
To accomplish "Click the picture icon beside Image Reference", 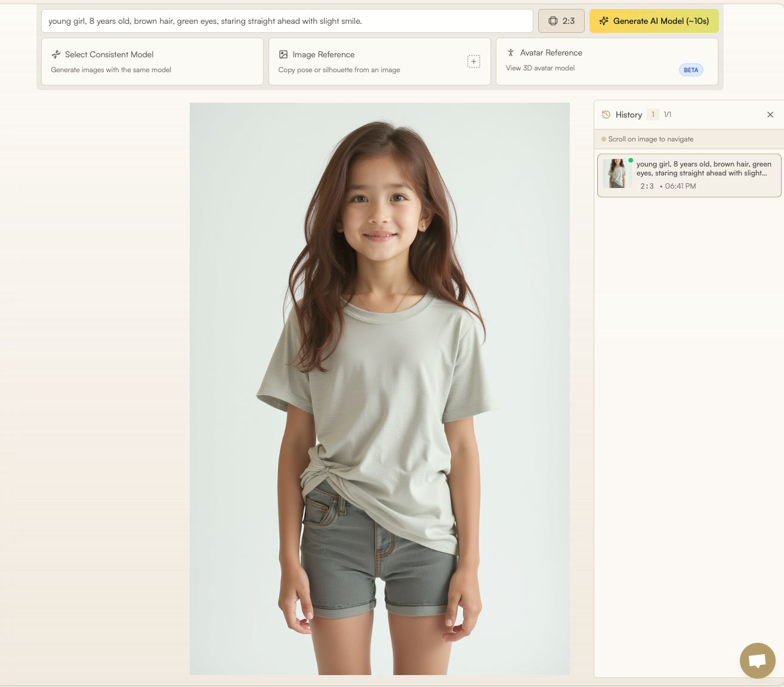I will pyautogui.click(x=283, y=54).
